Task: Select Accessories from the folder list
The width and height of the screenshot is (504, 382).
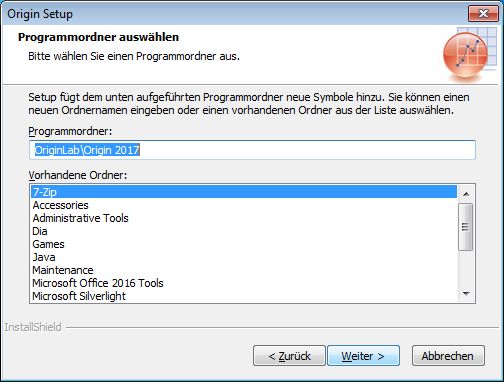Action: coord(244,205)
